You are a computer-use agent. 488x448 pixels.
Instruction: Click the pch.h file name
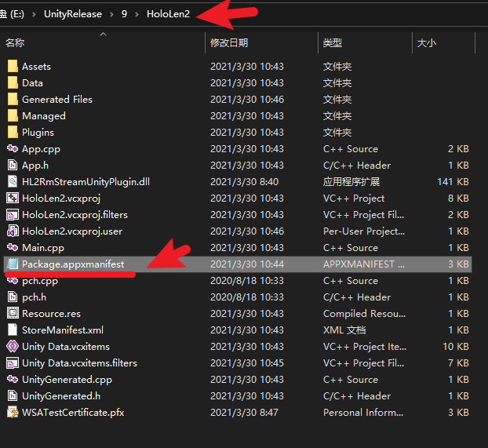[34, 297]
